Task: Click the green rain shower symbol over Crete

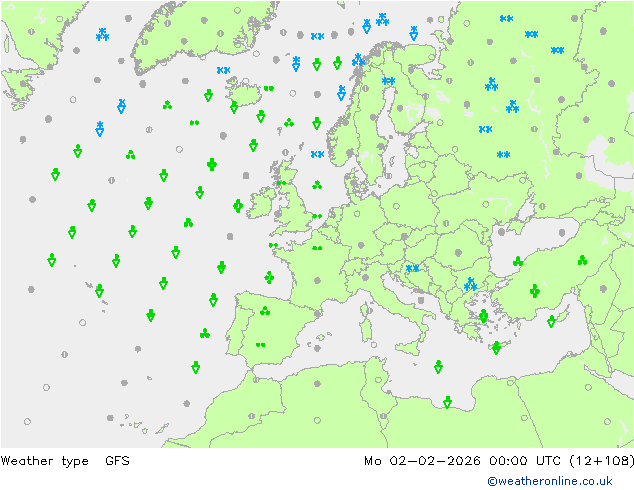Action: pos(496,348)
